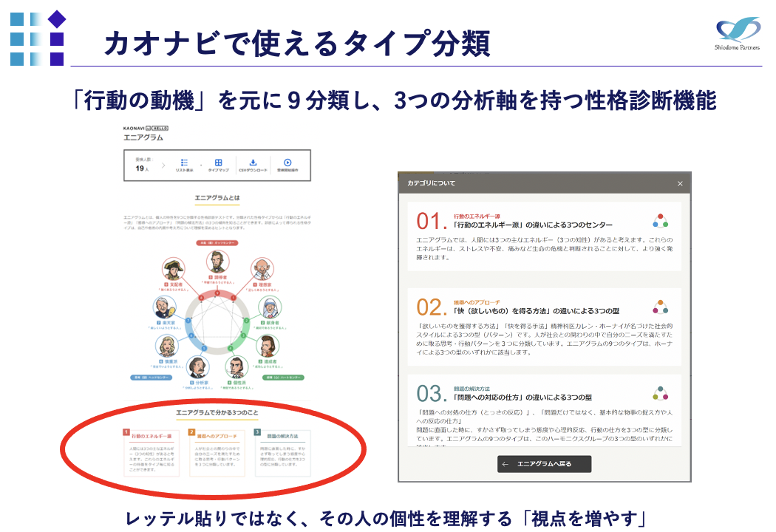Click the blue ヘッドセンター pill label
Viewport: 776px width, 532px height.
pos(152,378)
